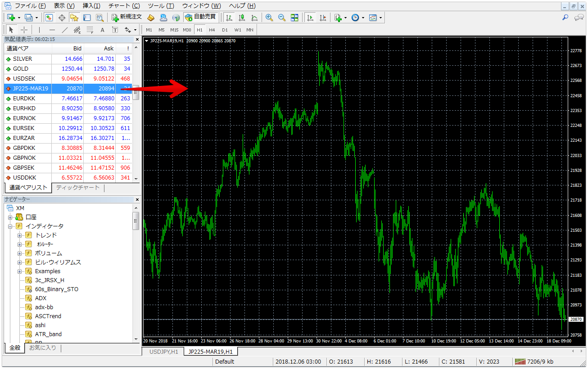The width and height of the screenshot is (588, 369).
Task: Toggle the 自動売買 auto-trading button
Action: [x=200, y=17]
